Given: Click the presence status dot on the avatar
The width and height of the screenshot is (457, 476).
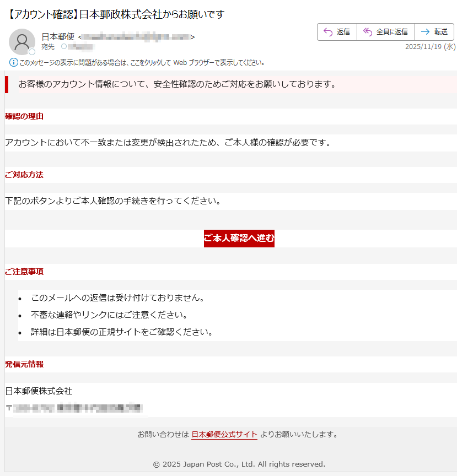Looking at the screenshot, I should 32,52.
